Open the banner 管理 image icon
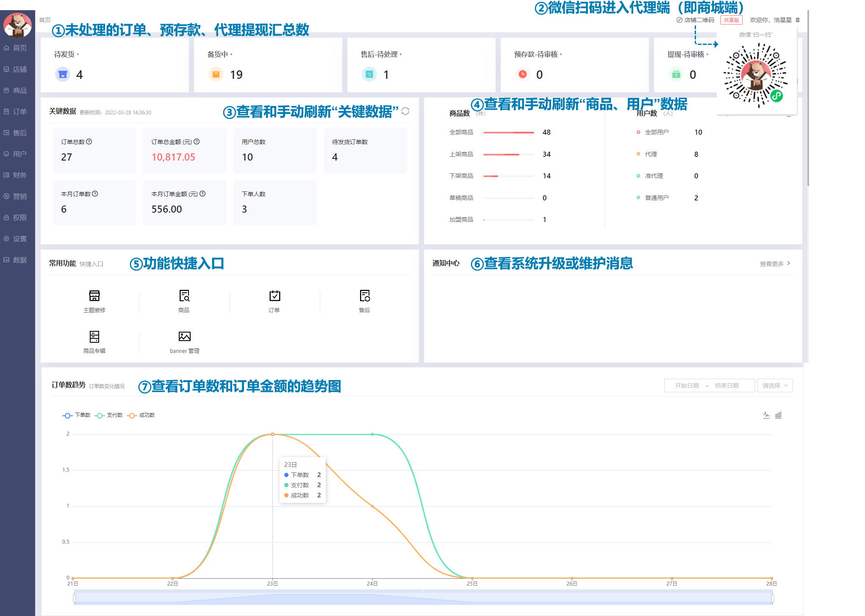 [x=184, y=337]
